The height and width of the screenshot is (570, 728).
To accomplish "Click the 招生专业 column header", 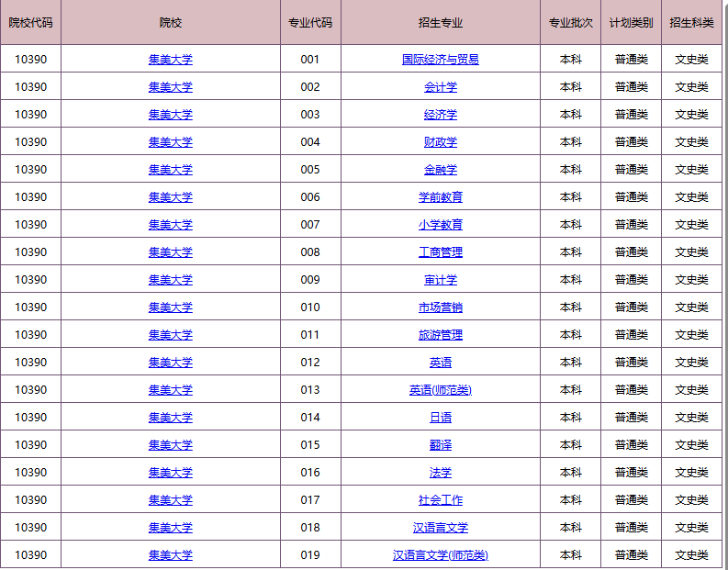I will [x=440, y=22].
